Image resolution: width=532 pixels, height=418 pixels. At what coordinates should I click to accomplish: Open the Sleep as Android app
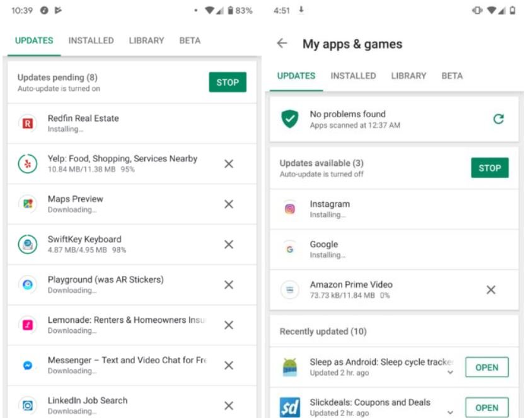[x=487, y=368]
